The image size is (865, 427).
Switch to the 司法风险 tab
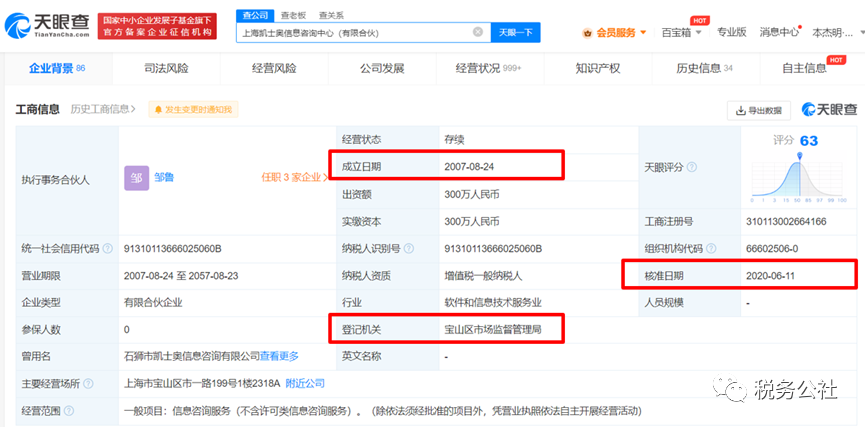pos(166,68)
